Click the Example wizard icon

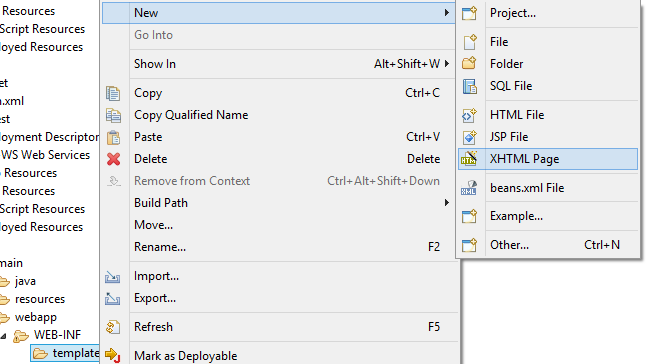tap(469, 216)
